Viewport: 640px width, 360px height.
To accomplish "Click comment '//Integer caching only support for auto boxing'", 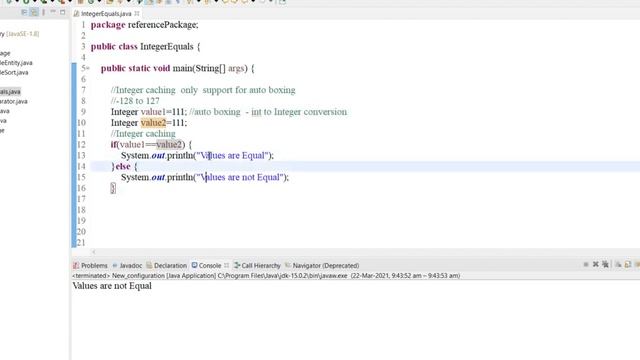I will (x=203, y=90).
